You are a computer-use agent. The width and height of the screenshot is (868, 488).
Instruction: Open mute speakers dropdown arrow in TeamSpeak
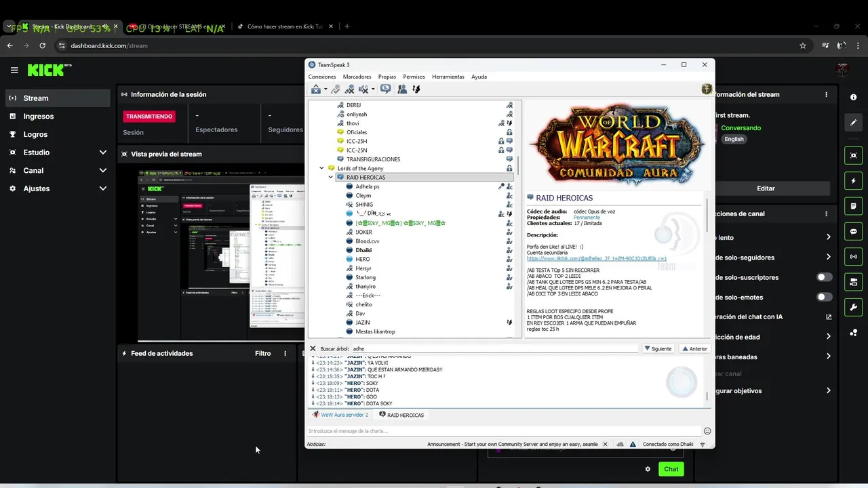pos(373,89)
